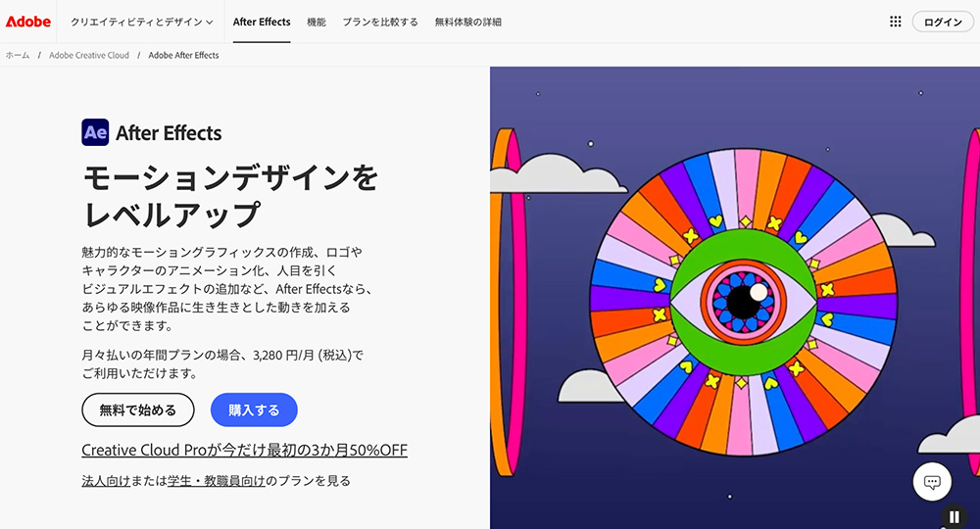Click the 無料で始める button

[x=138, y=409]
